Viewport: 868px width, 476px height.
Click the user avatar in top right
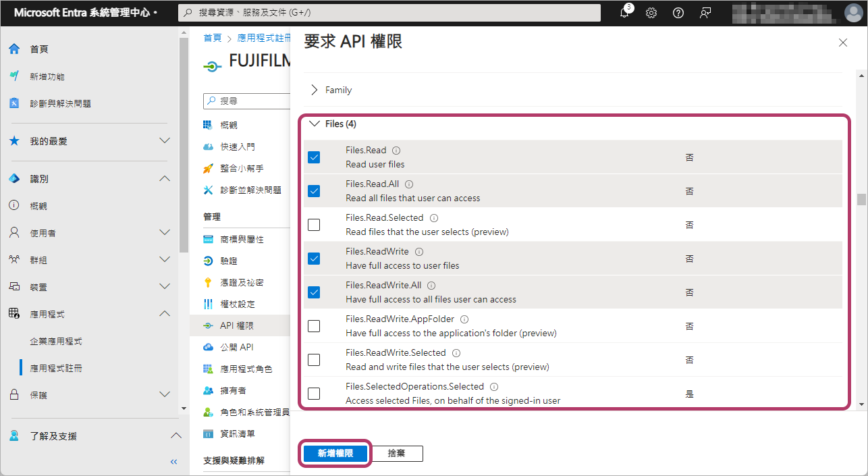854,13
